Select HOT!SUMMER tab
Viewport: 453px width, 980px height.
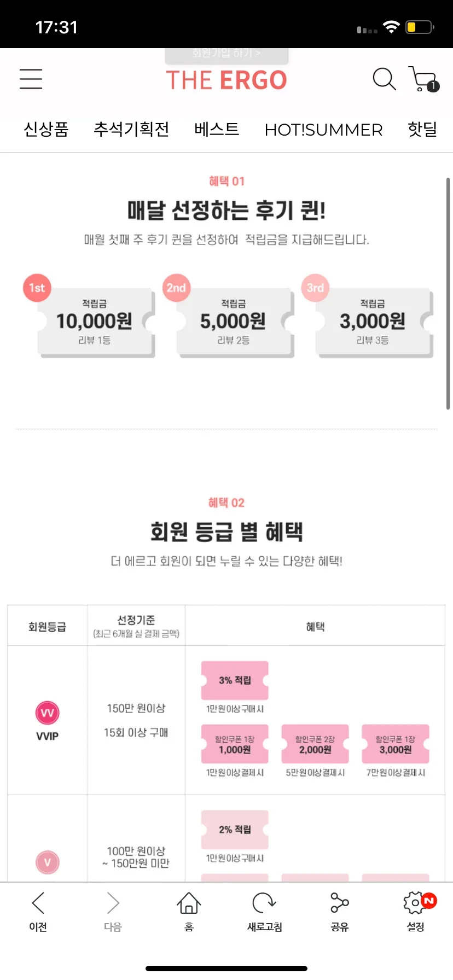323,130
